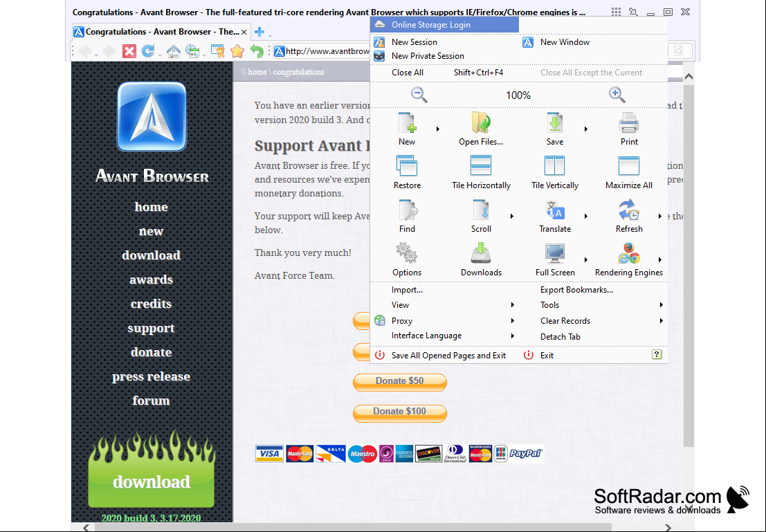Open the press release sidebar link
The image size is (766, 532).
[x=151, y=376]
